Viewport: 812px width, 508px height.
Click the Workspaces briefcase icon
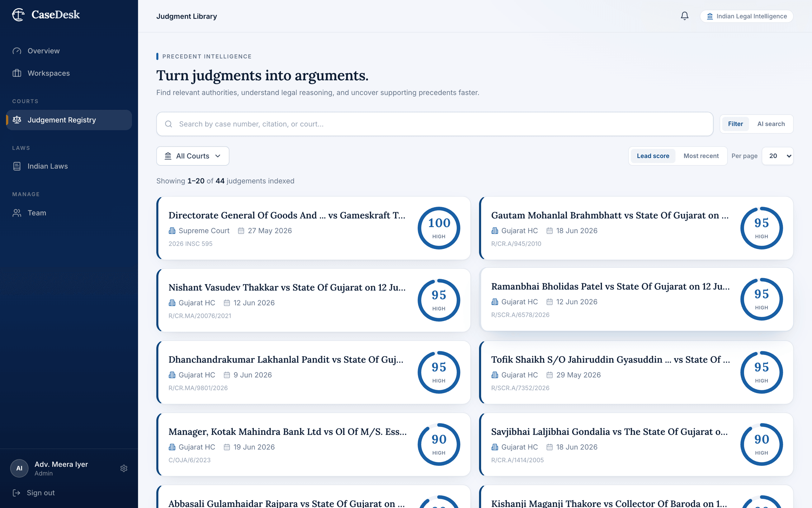(17, 73)
